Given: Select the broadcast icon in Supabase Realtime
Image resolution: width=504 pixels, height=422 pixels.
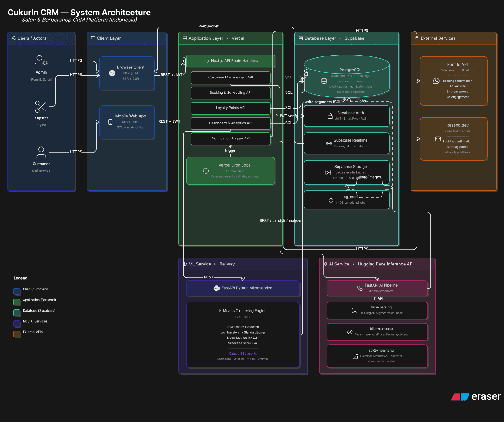Looking at the screenshot, I should [x=329, y=143].
